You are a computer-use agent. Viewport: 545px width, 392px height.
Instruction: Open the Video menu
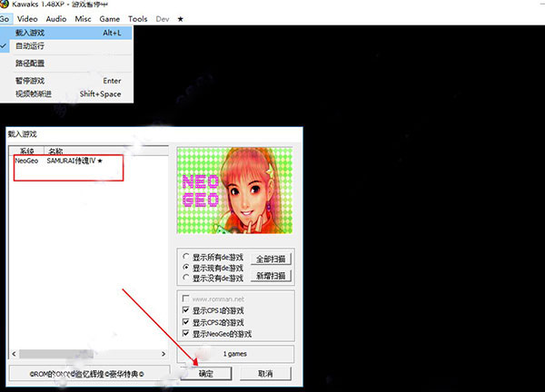tap(27, 19)
